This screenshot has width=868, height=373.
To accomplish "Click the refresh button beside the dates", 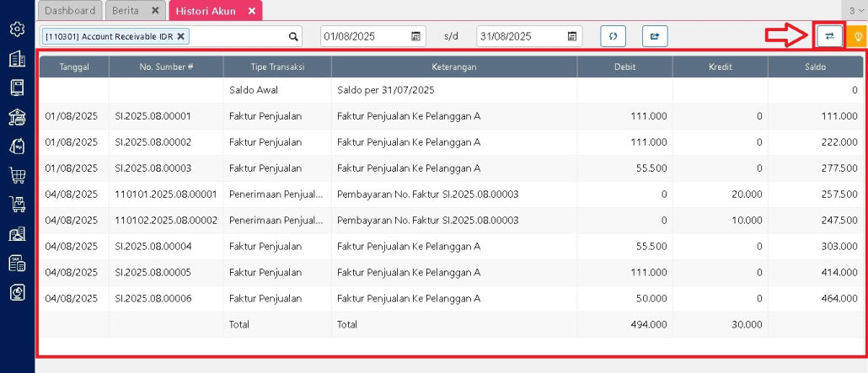I will coord(613,36).
